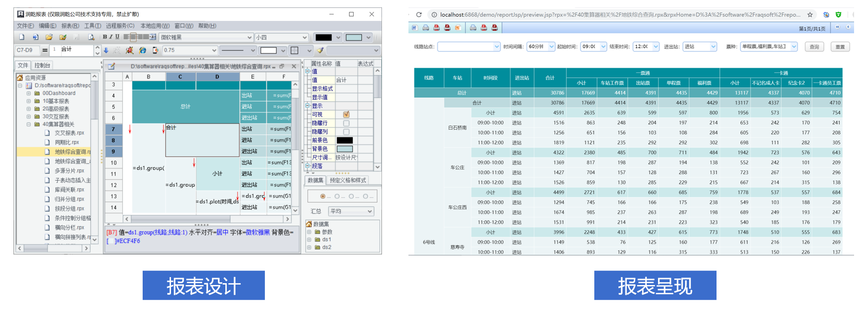
Task: Click the Internet Explorer browser preview icon
Action: pyautogui.click(x=143, y=50)
